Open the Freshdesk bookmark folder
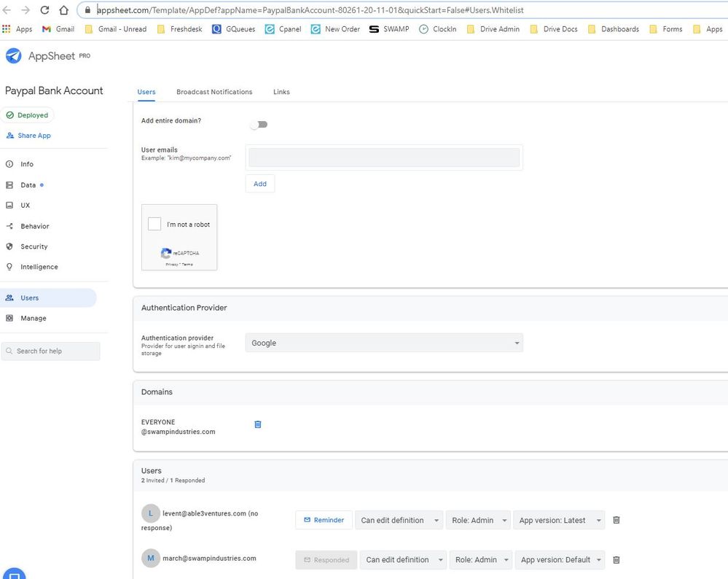This screenshot has width=728, height=579. point(180,29)
